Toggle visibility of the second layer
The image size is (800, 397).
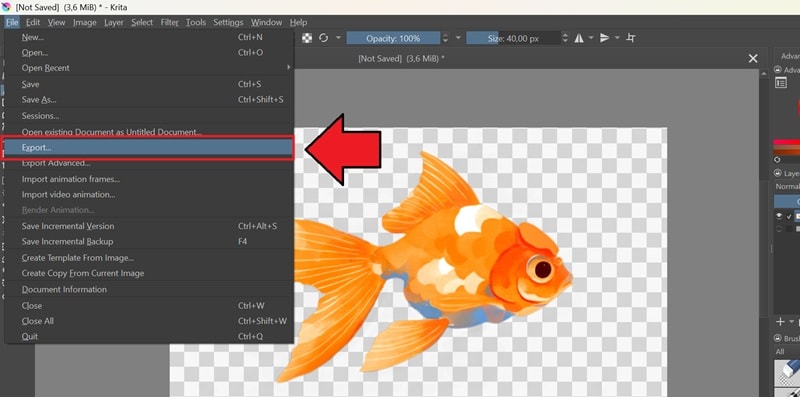click(x=779, y=229)
